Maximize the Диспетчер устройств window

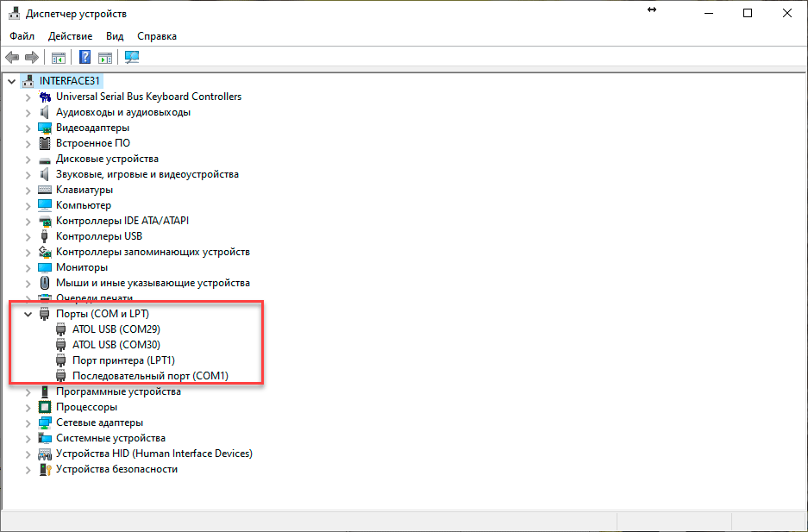748,14
